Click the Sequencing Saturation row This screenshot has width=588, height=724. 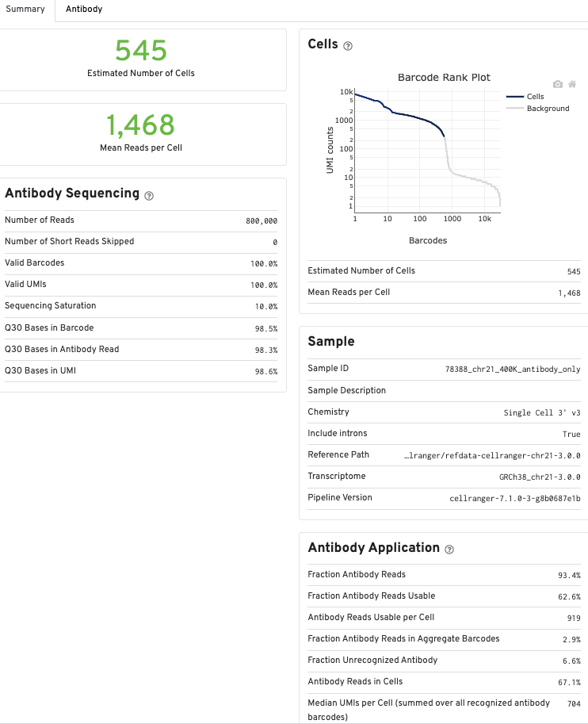141,306
